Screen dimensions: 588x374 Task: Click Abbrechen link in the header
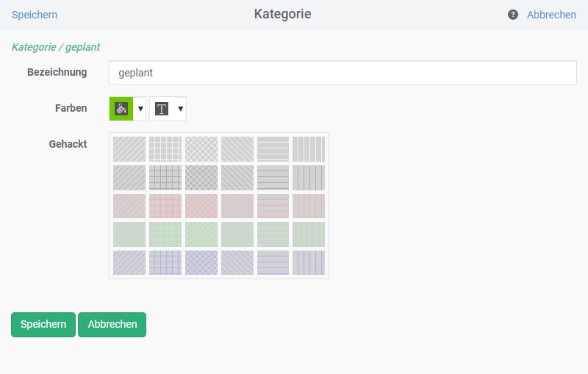tap(551, 15)
